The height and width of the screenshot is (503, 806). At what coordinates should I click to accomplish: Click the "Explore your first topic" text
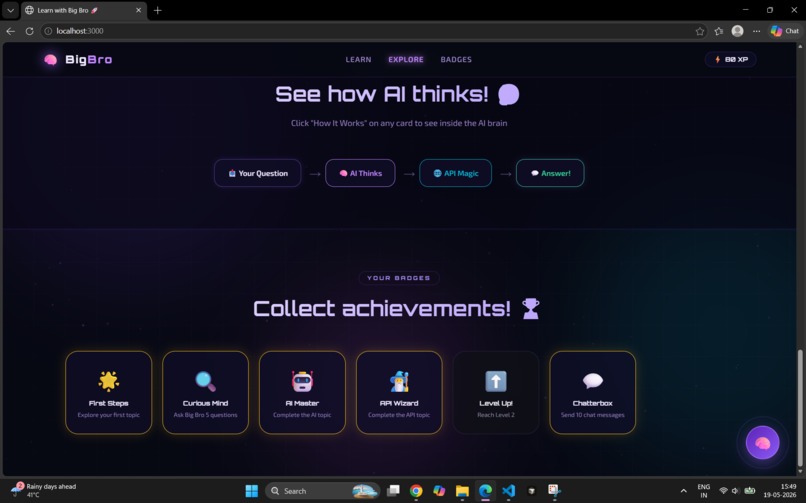(x=108, y=415)
